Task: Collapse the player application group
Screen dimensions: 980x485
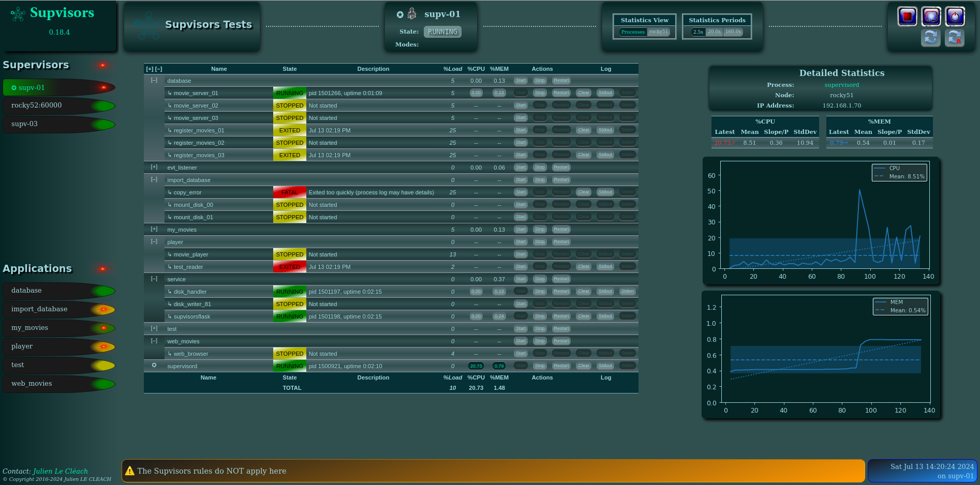Action: (154, 241)
